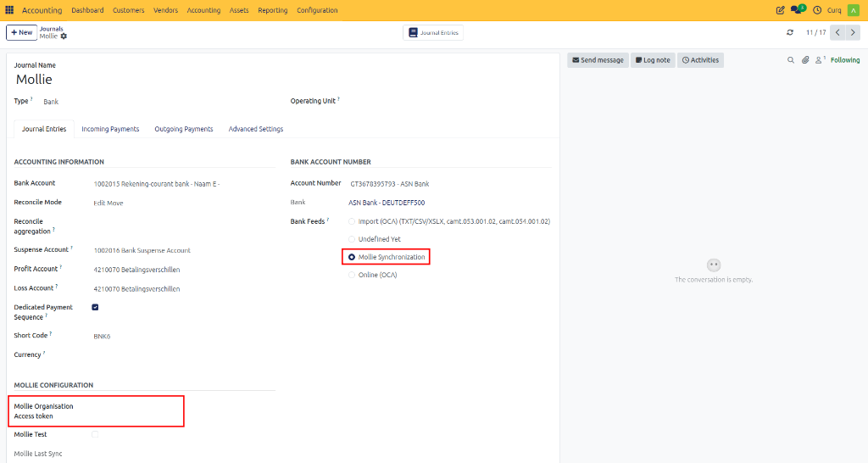Search messages with the magnifier icon

[x=791, y=60]
